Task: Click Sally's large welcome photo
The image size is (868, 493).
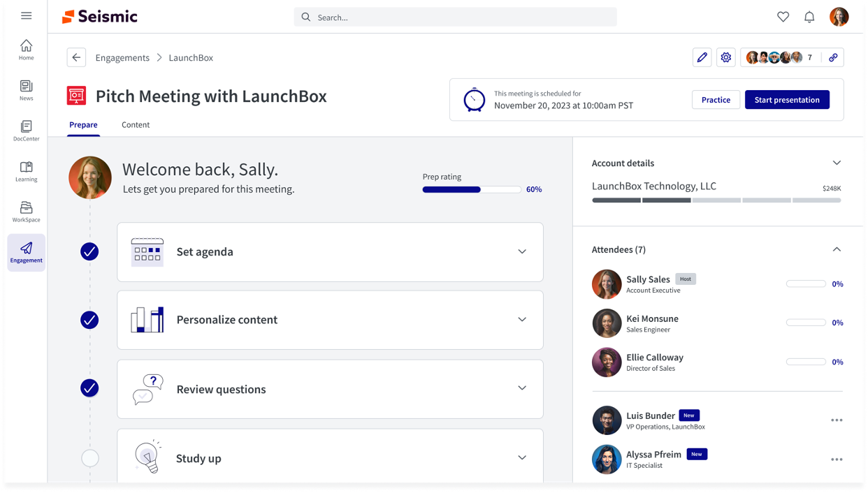Action: click(x=90, y=177)
